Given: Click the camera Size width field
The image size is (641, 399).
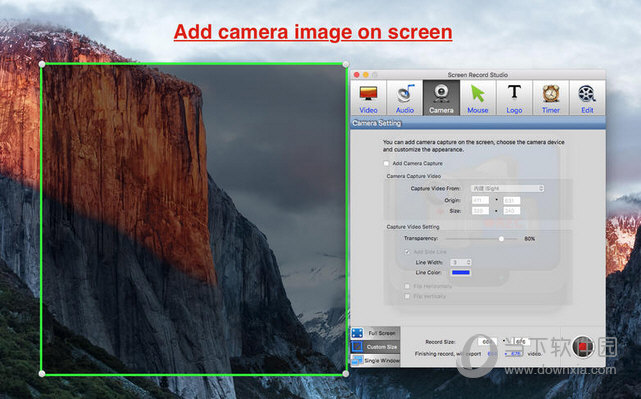Looking at the screenshot, I should click(480, 211).
